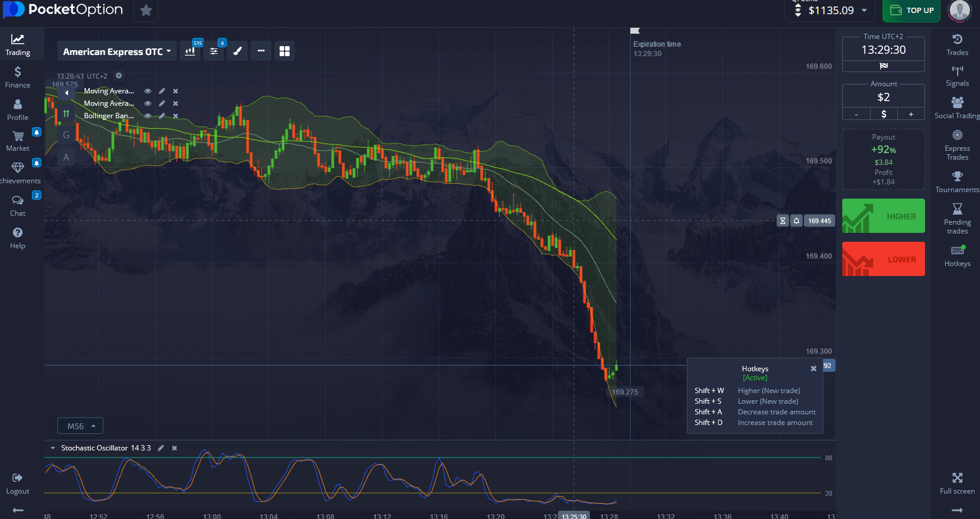Click the trade amount field $2
This screenshot has width=980, height=519.
point(883,97)
